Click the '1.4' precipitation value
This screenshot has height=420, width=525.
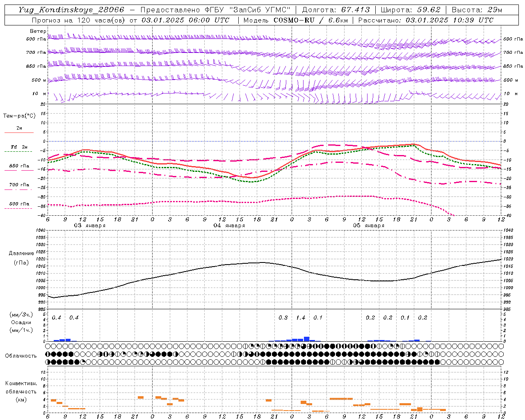[x=301, y=318]
